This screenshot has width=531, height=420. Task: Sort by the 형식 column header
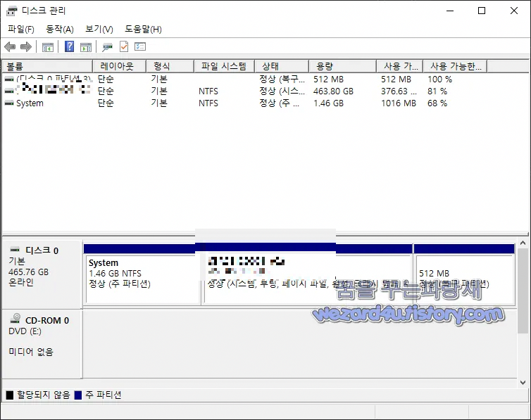point(170,66)
